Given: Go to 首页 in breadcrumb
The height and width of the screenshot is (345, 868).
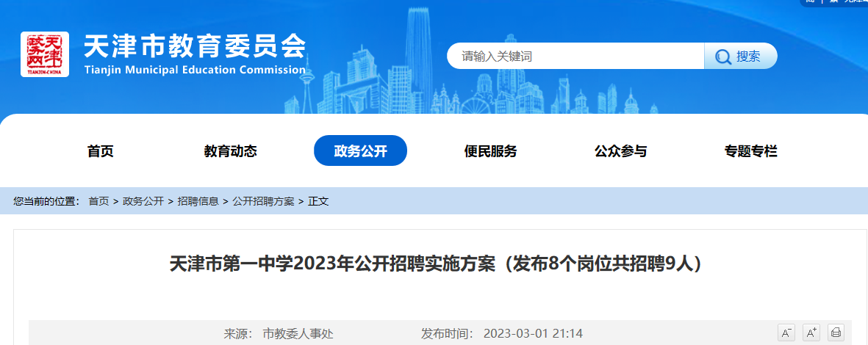Looking at the screenshot, I should 98,201.
